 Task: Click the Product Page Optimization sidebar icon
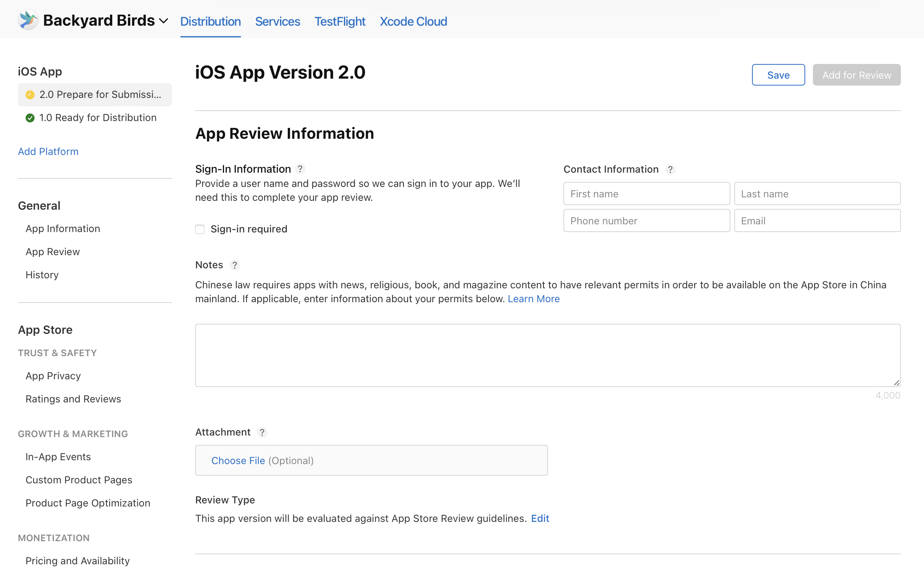coord(88,503)
